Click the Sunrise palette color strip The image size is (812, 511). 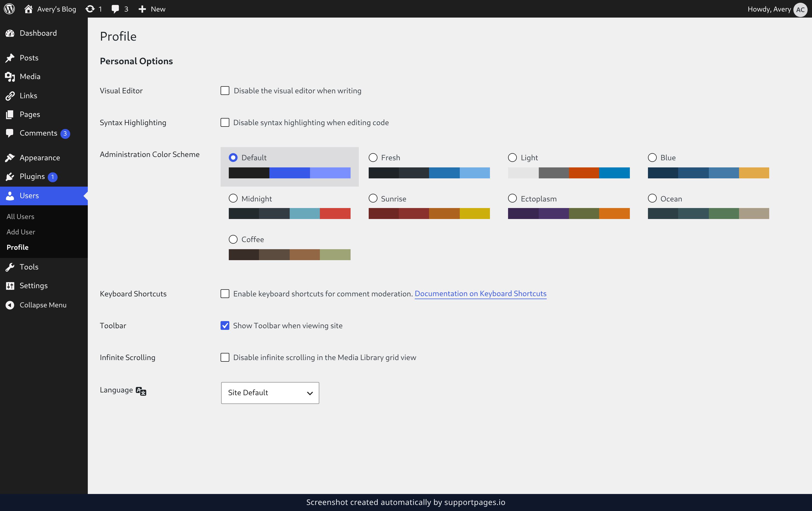(x=429, y=214)
